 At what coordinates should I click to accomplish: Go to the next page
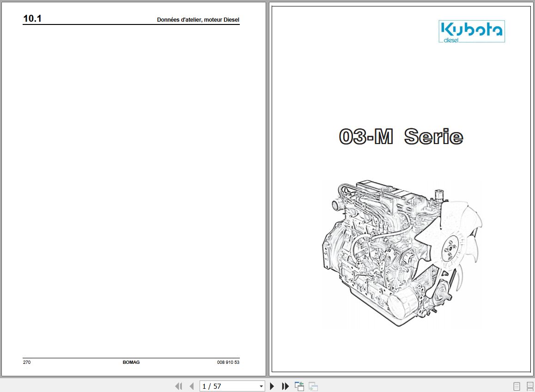tap(272, 386)
